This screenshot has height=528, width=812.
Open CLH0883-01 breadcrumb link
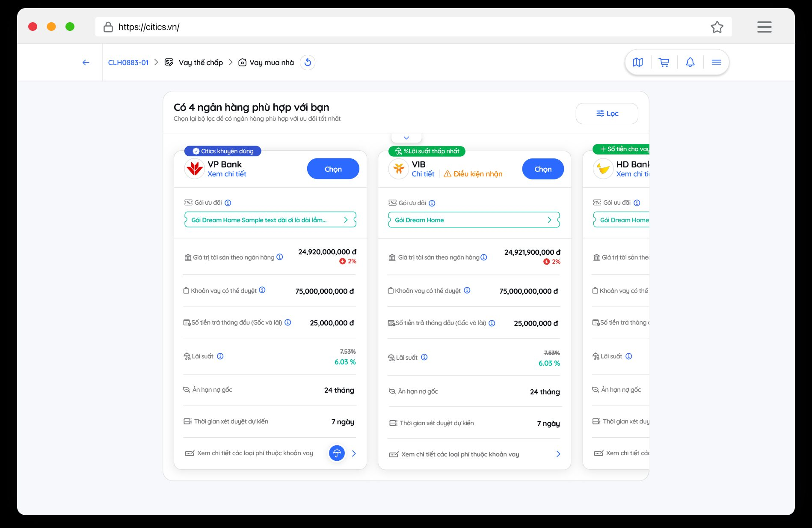tap(128, 63)
